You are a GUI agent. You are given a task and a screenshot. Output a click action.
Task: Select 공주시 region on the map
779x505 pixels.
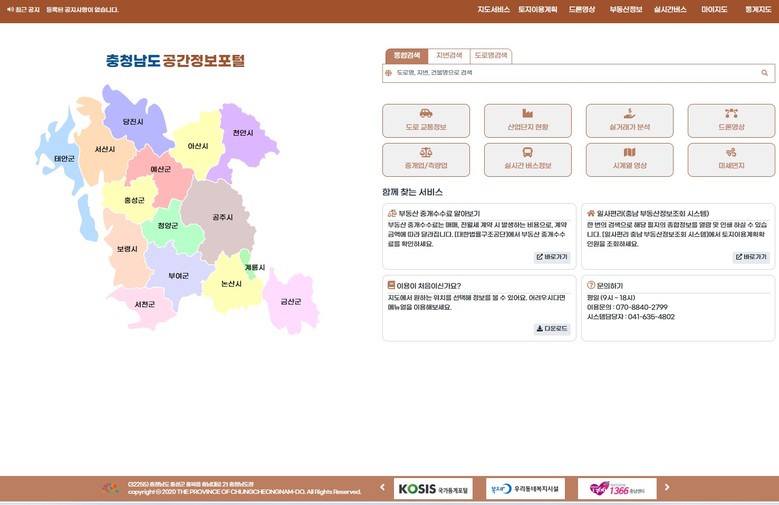pos(222,217)
